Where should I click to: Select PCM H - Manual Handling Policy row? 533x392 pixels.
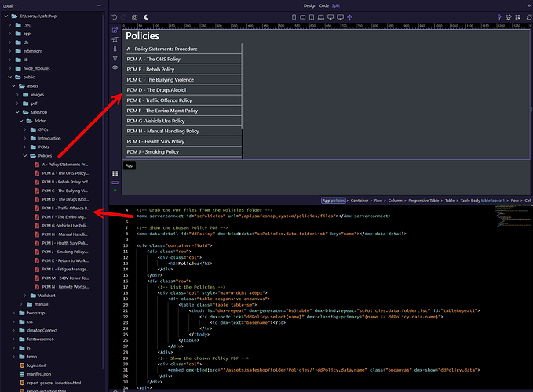pyautogui.click(x=184, y=132)
